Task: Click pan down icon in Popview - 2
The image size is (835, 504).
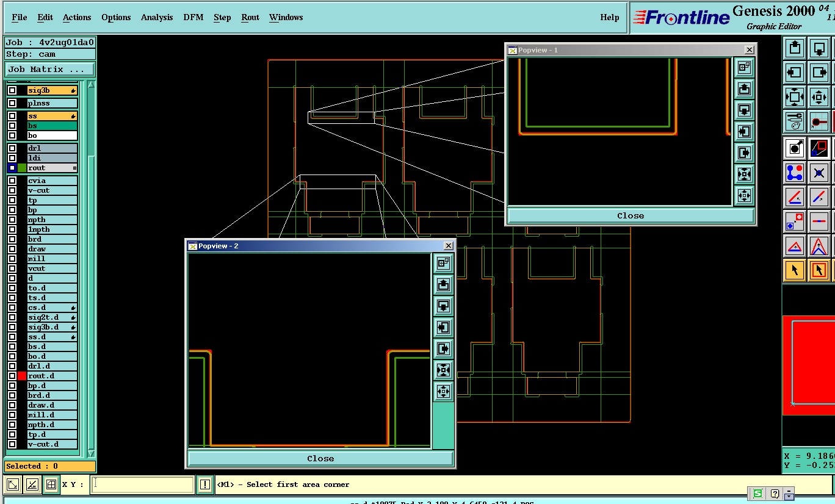Action: [443, 306]
